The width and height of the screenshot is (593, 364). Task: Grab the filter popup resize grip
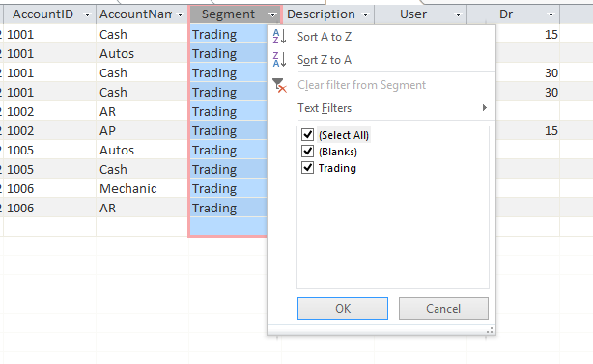pyautogui.click(x=490, y=331)
